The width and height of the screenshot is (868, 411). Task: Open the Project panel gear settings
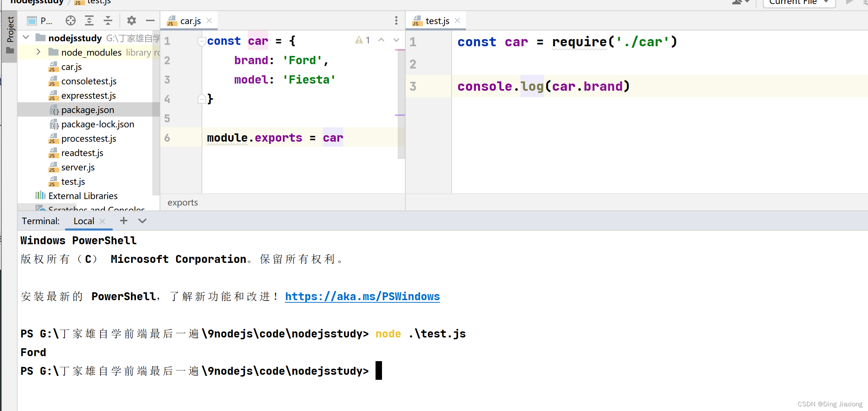pyautogui.click(x=132, y=21)
